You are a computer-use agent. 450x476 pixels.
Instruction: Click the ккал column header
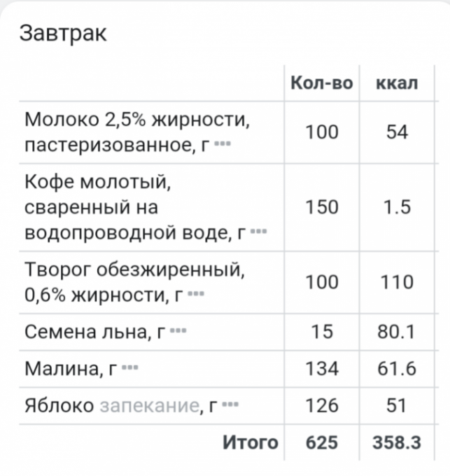pos(397,83)
